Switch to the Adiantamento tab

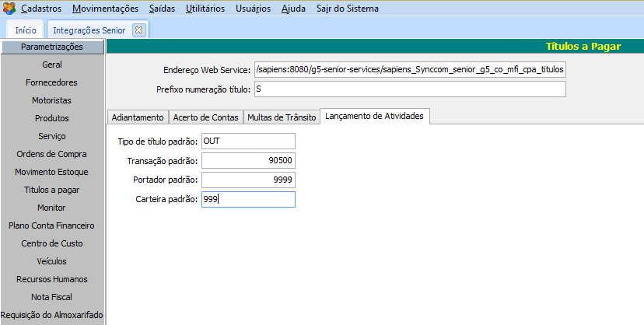(x=138, y=117)
